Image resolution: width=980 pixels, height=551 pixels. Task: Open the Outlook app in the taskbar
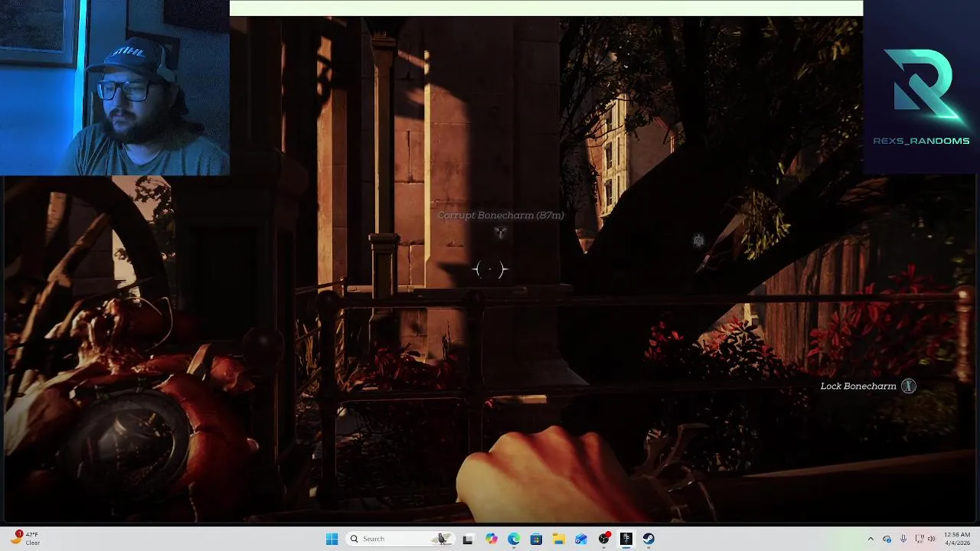tap(581, 539)
